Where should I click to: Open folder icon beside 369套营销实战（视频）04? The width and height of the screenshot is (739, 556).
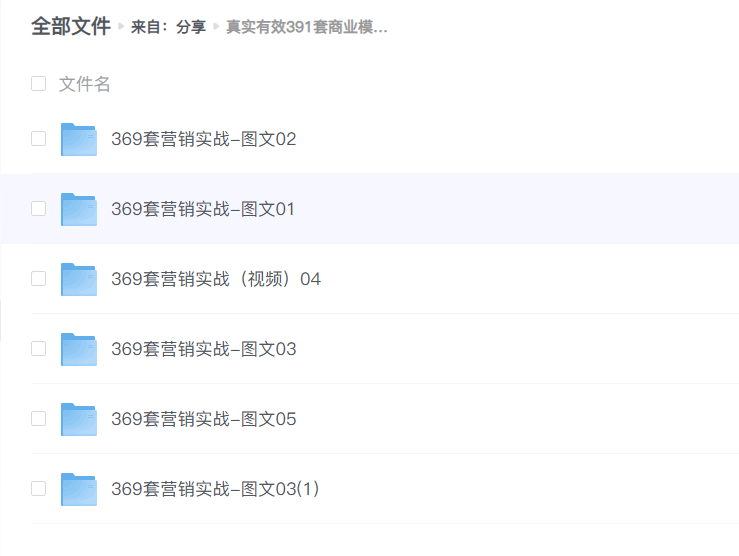pos(79,280)
